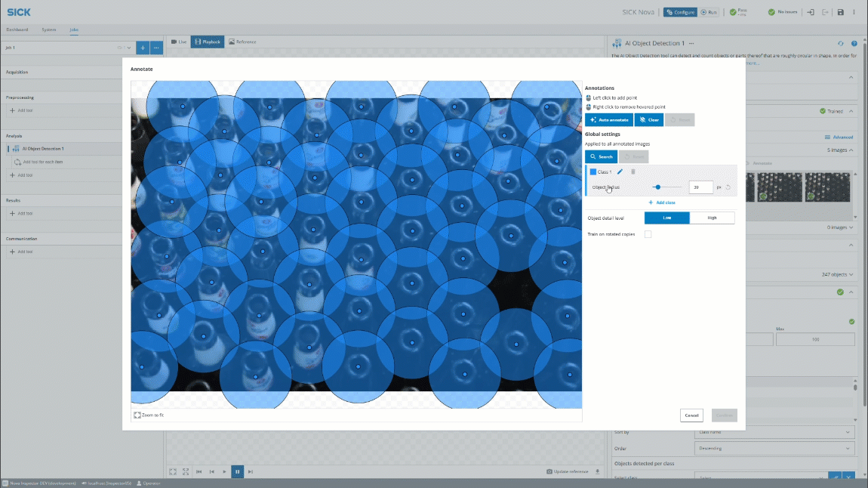
Task: Click the Search button in Global settings
Action: pos(602,156)
